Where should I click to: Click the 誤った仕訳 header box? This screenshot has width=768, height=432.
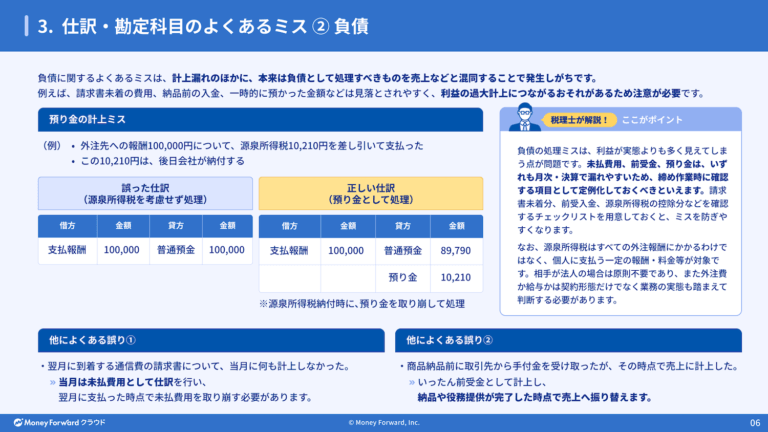tap(145, 193)
